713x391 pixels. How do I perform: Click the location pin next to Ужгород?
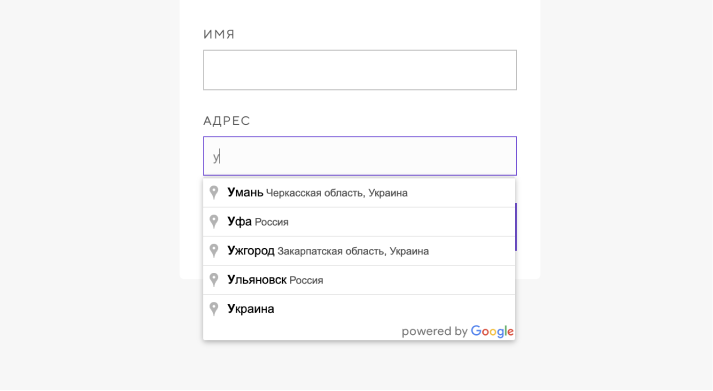coord(214,251)
